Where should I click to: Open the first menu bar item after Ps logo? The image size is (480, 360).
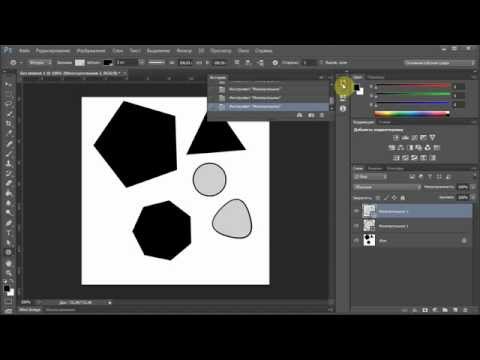click(24, 51)
